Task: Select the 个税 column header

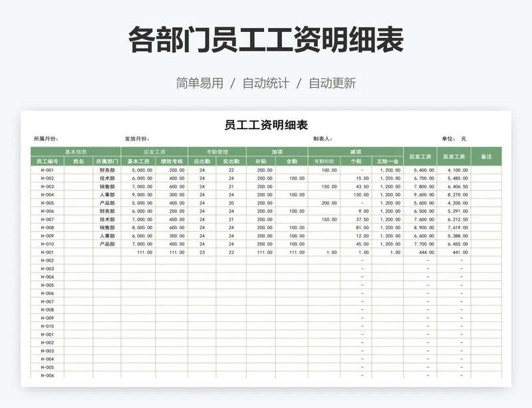Action: (x=356, y=161)
